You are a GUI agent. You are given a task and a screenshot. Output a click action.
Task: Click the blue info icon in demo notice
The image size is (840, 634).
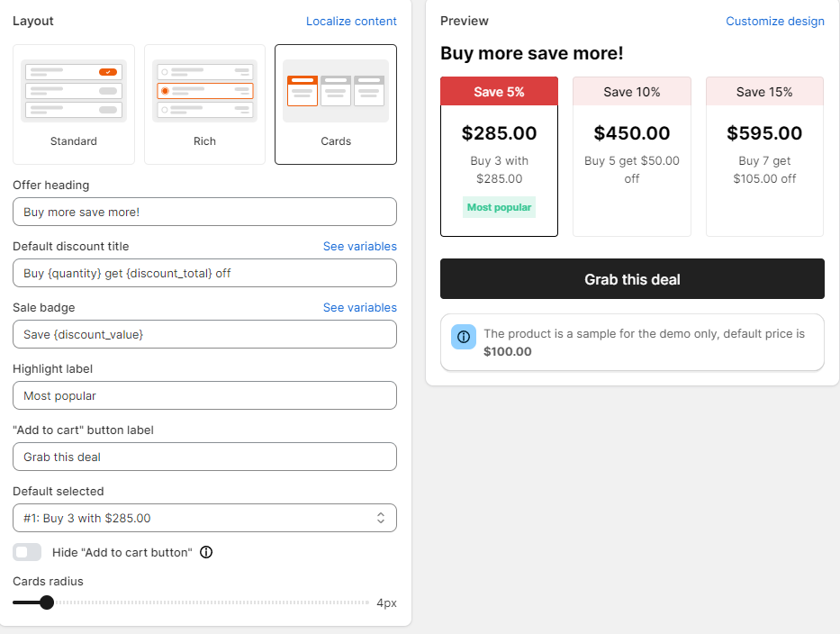click(x=464, y=337)
